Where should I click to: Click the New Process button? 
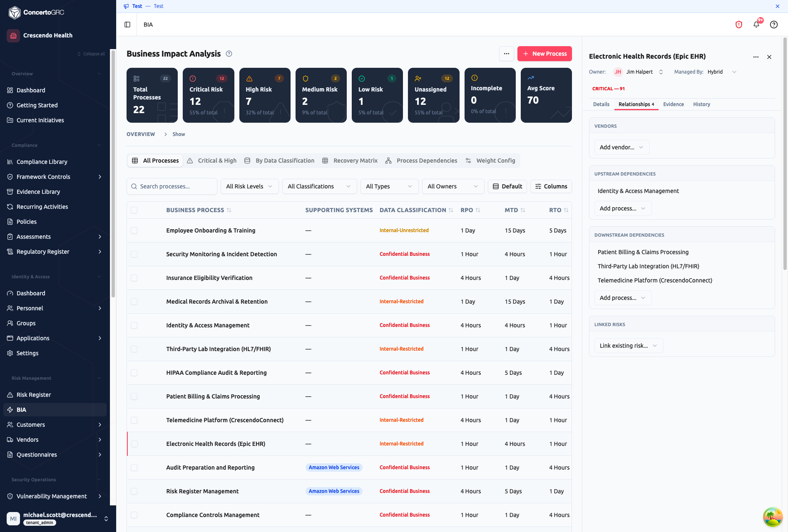click(x=544, y=54)
